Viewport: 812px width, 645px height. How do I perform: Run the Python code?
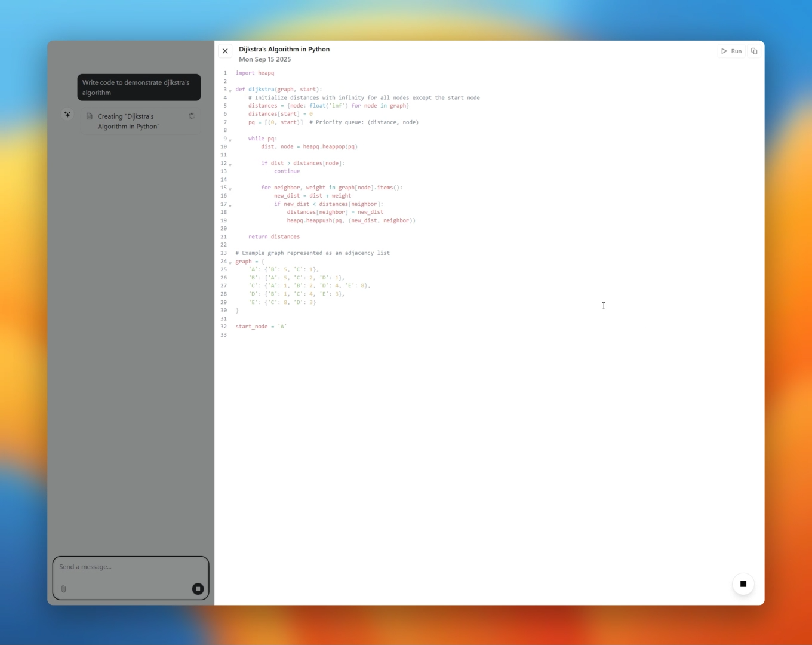click(x=731, y=51)
